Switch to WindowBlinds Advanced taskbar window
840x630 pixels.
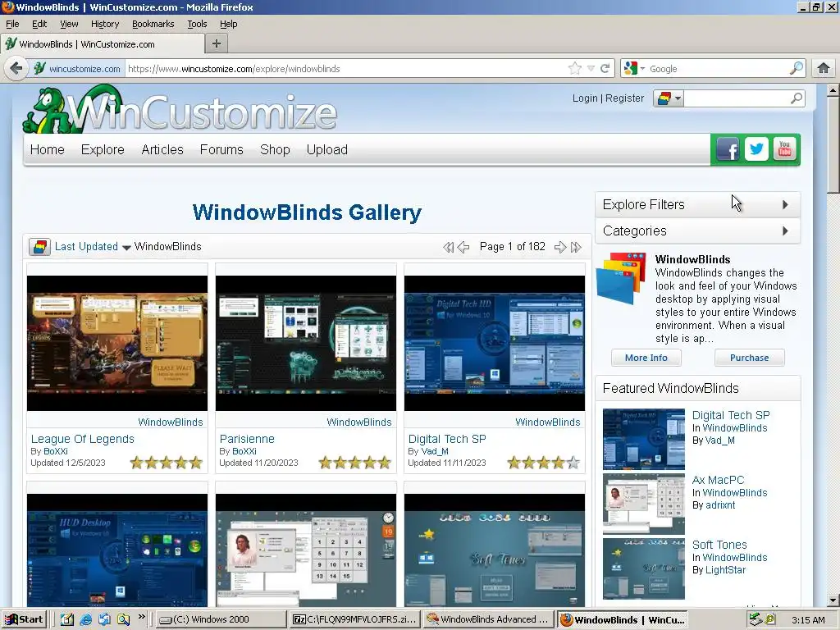click(487, 619)
